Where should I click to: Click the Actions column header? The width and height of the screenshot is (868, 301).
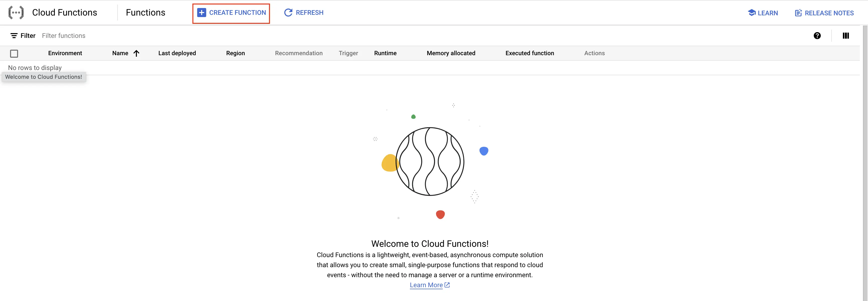(x=594, y=53)
